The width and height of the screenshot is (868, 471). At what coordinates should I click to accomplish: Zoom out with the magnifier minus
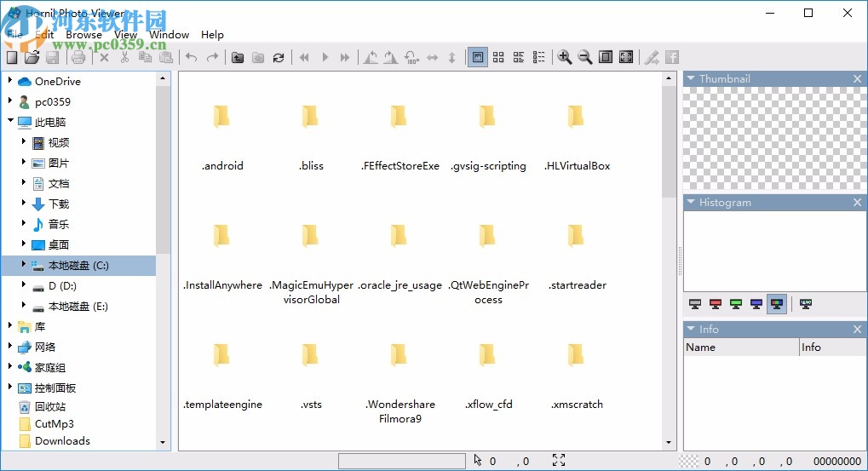(x=585, y=57)
